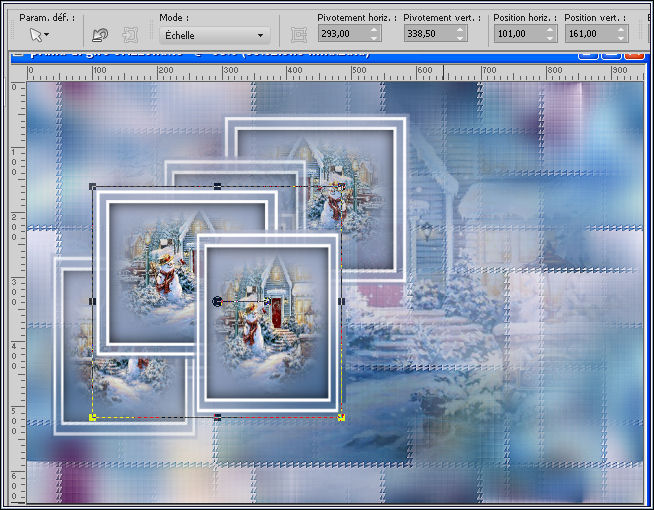Decrease the Position vert. value
The image size is (654, 510).
click(621, 38)
